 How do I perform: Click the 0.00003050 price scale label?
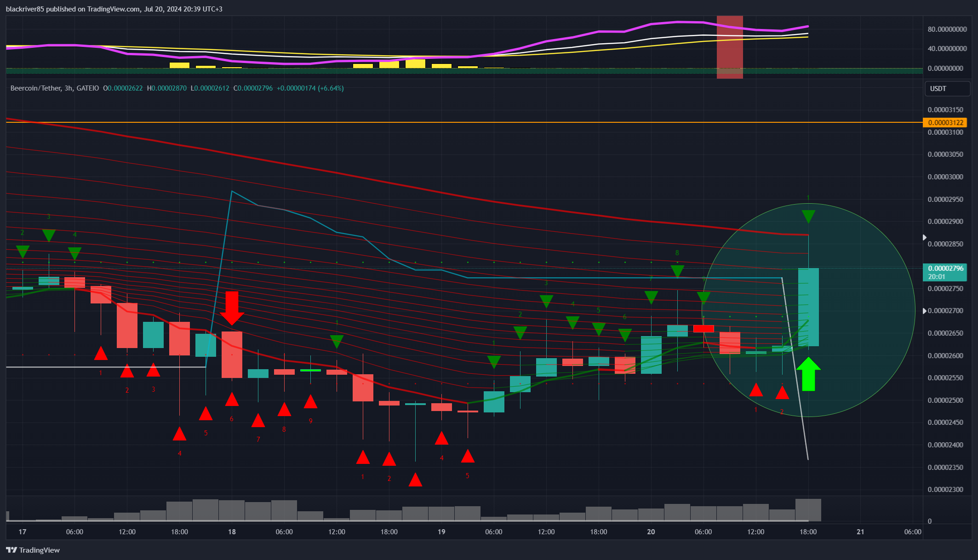point(945,154)
